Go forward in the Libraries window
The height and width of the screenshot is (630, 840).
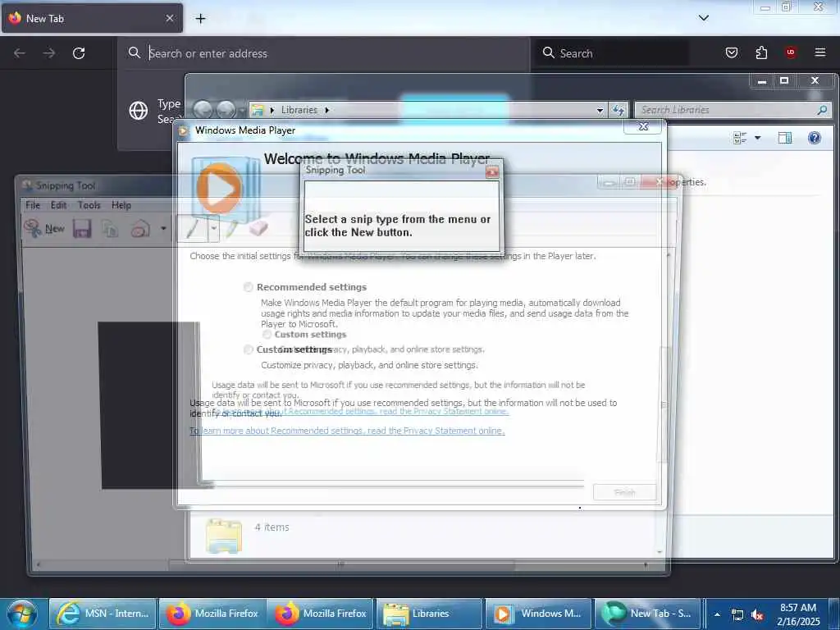click(x=226, y=110)
